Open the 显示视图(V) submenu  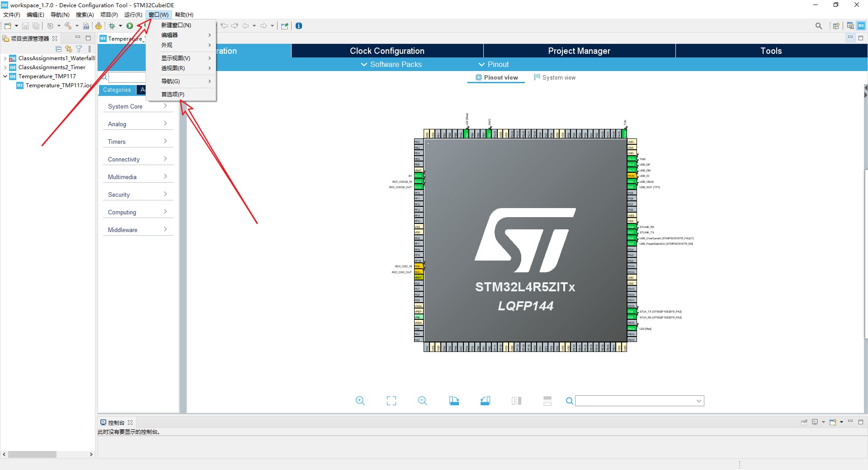pos(181,58)
